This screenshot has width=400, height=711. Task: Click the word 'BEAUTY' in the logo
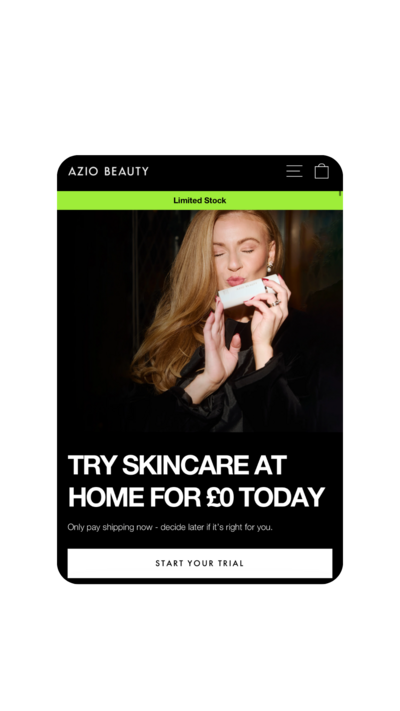(127, 171)
